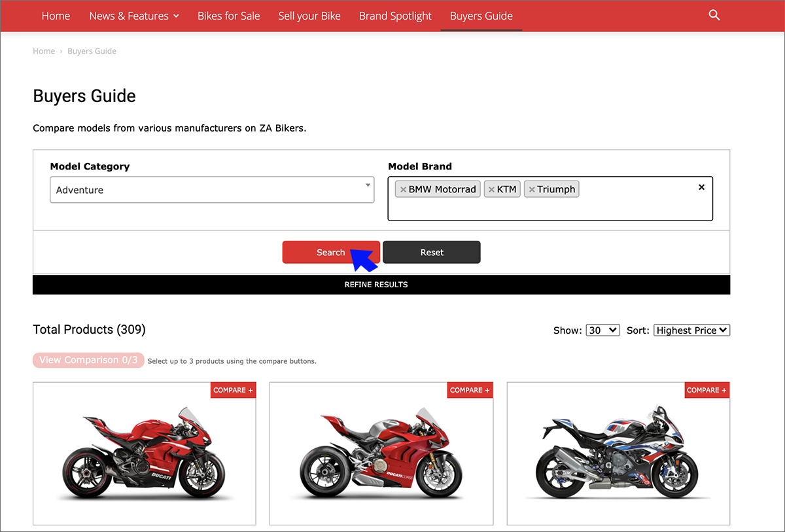Click the Home breadcrumb link
This screenshot has width=785, height=532.
(x=44, y=51)
